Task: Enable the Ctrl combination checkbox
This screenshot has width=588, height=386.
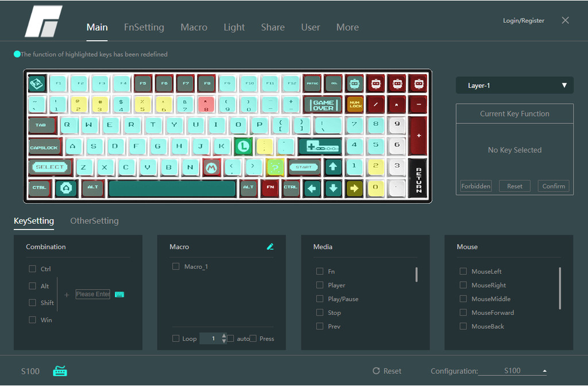Action: pyautogui.click(x=33, y=269)
